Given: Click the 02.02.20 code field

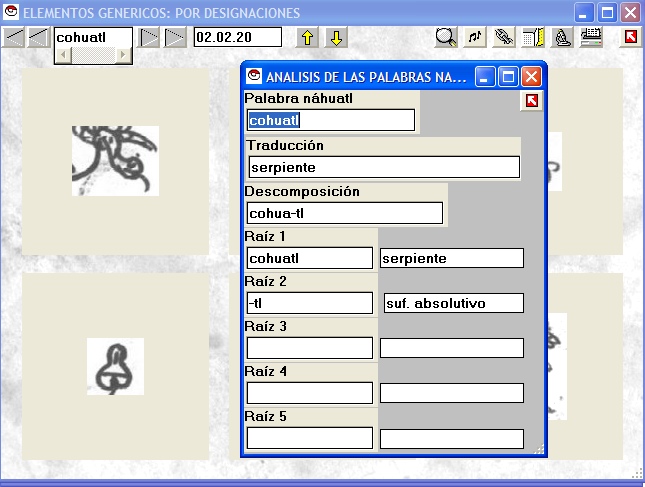Looking at the screenshot, I should click(x=237, y=37).
